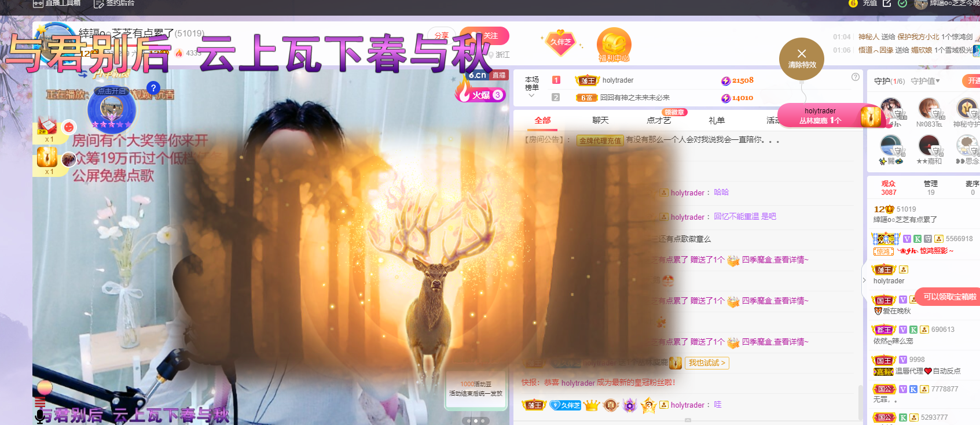Select viewer 温唇代理 9998 in list
980x425 pixels.
(923, 365)
